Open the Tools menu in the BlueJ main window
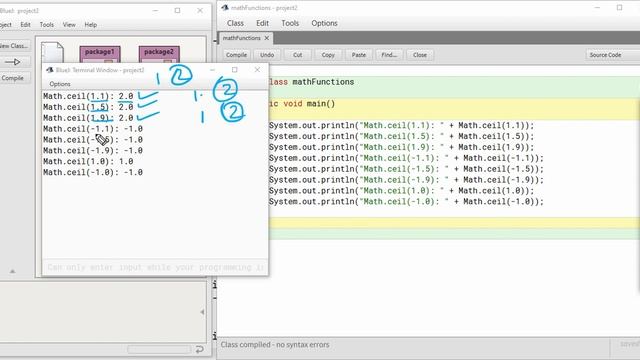The height and width of the screenshot is (360, 640). [x=47, y=24]
